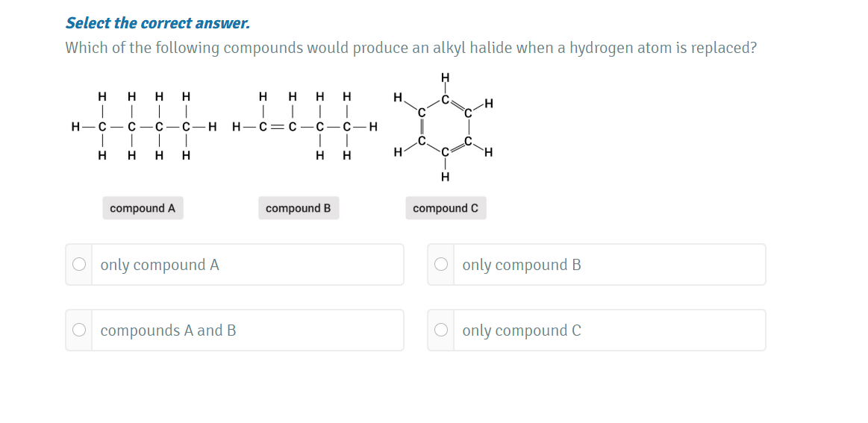Click the bottom hydrogen atom on benzene ring
868x423 pixels.
click(x=444, y=177)
